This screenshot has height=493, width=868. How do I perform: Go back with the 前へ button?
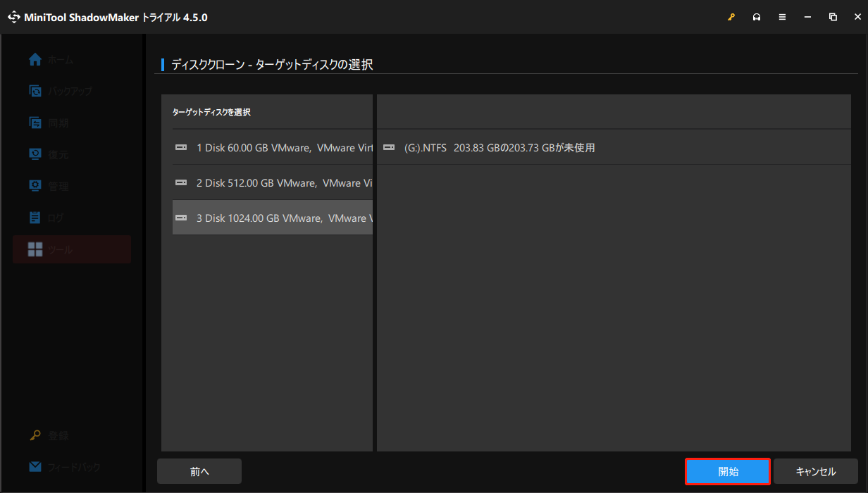pos(199,472)
